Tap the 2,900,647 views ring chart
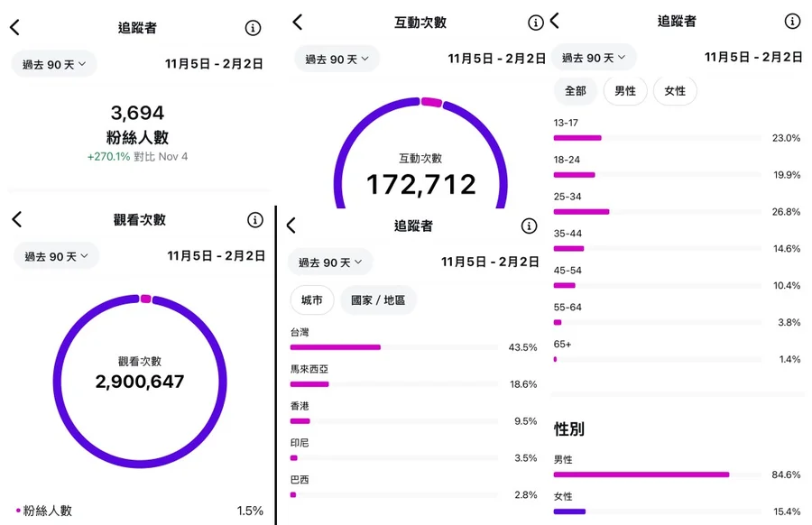The height and width of the screenshot is (525, 812). (140, 381)
